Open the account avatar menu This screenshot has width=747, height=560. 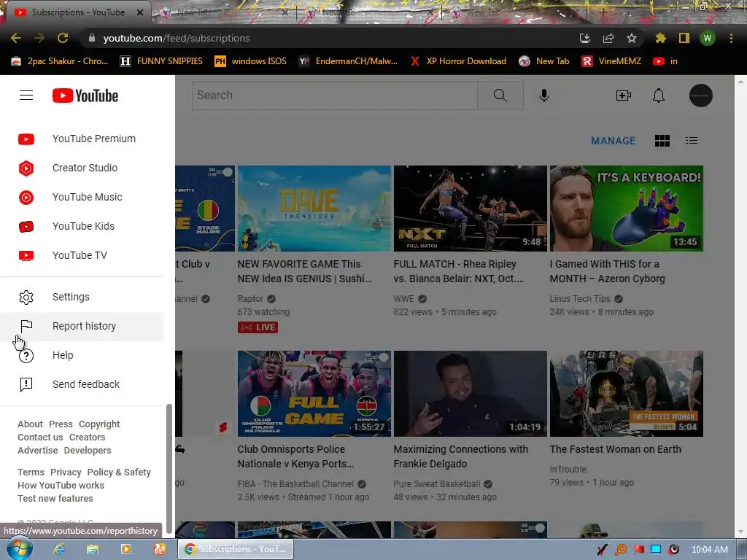click(701, 96)
